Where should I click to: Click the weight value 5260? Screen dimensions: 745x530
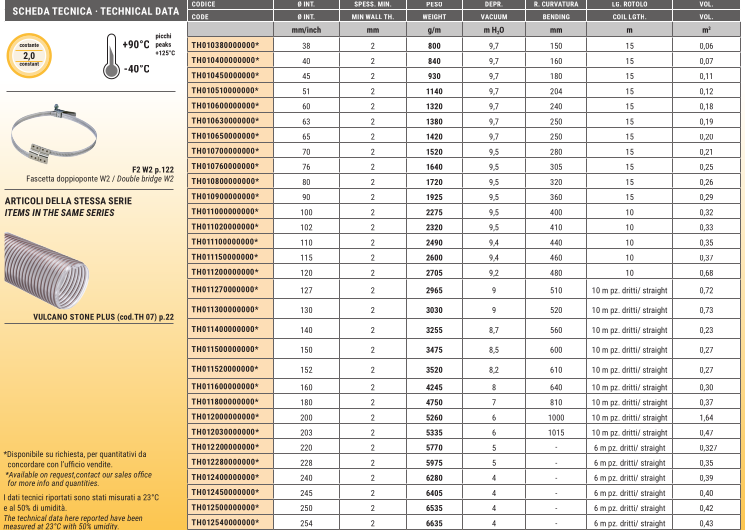[434, 417]
